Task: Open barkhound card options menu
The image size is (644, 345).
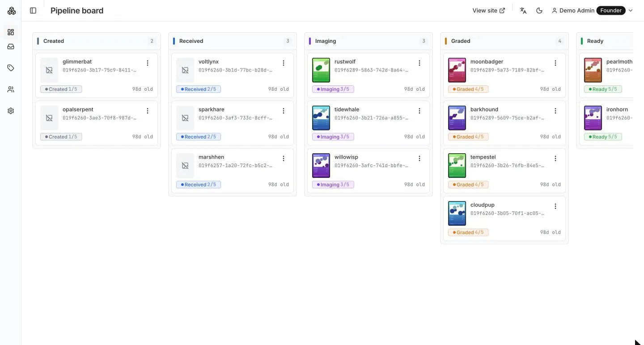Action: tap(555, 111)
